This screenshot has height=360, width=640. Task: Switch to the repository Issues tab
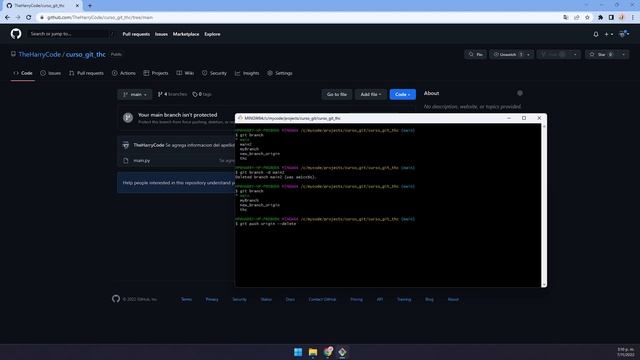51,73
